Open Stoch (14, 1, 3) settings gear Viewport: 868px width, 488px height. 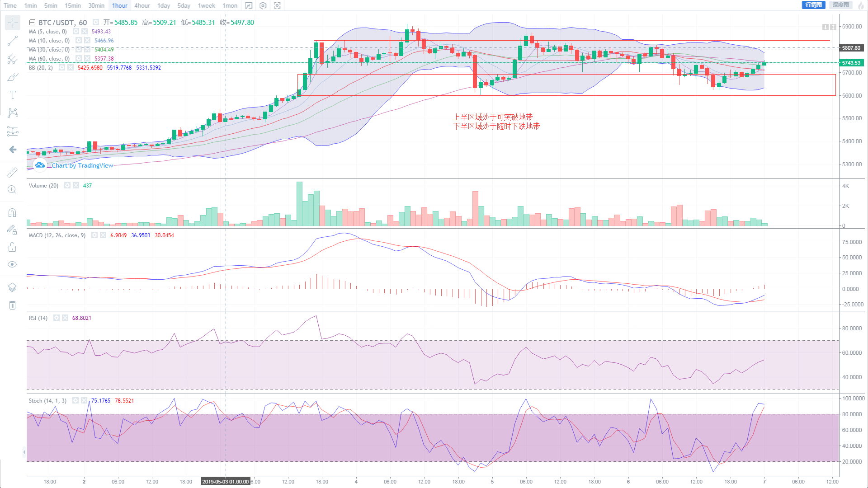tap(75, 401)
